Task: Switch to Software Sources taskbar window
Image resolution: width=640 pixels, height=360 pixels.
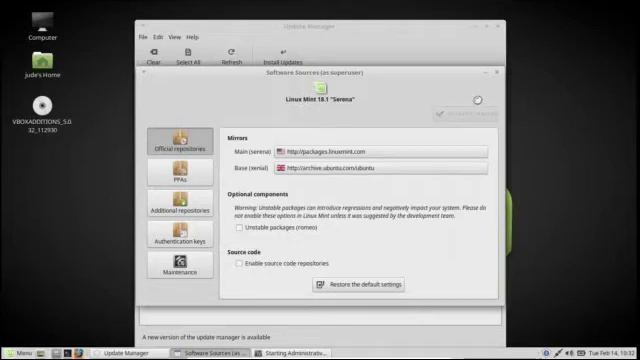Action: point(210,353)
